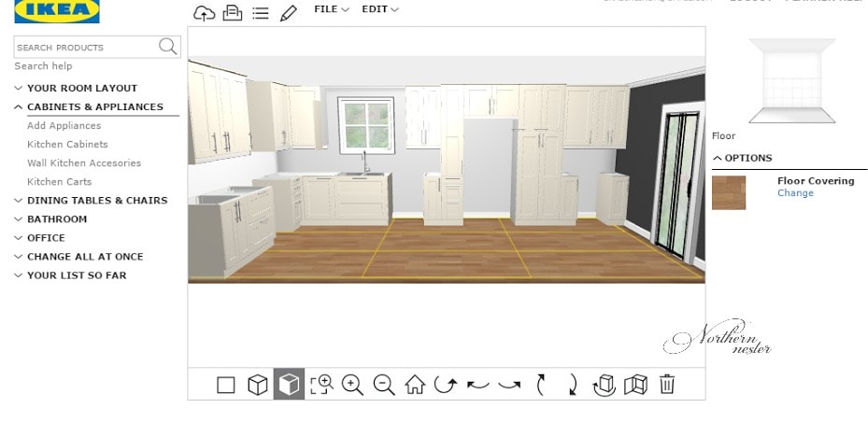Image resolution: width=868 pixels, height=422 pixels.
Task: Open the EDIT menu
Action: 379,9
